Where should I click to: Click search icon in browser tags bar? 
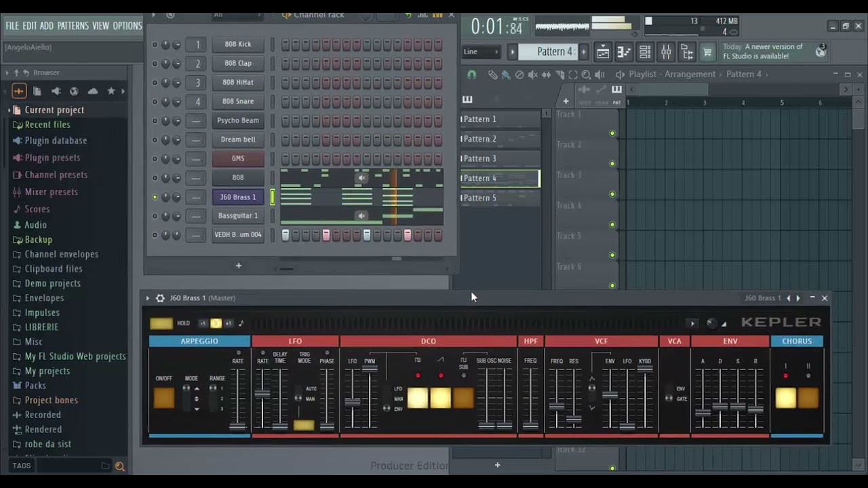point(120,466)
